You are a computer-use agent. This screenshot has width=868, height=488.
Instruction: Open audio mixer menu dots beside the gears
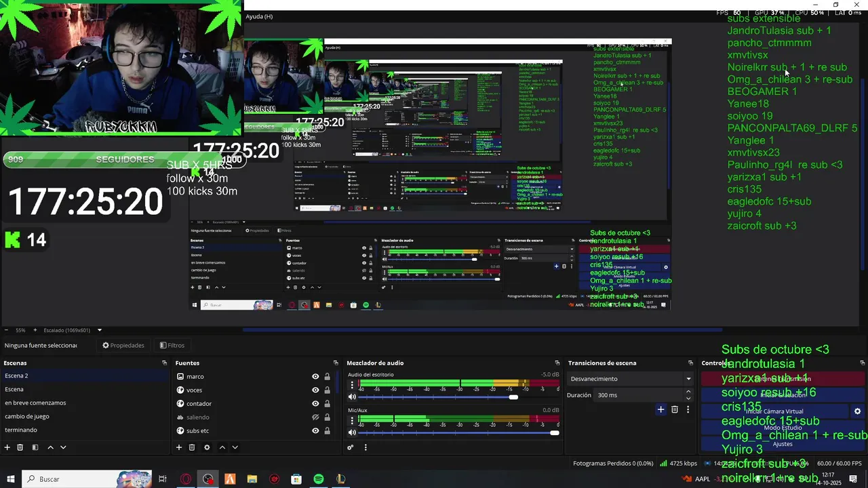(x=366, y=447)
